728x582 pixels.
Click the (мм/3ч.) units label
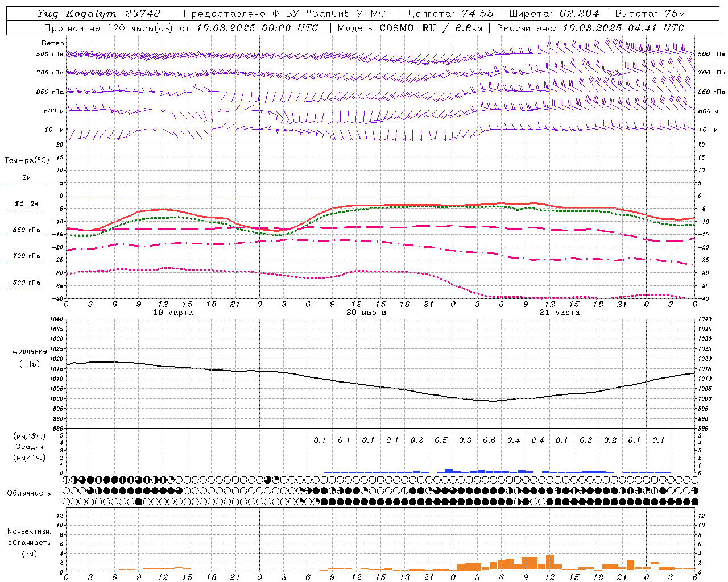[30, 436]
